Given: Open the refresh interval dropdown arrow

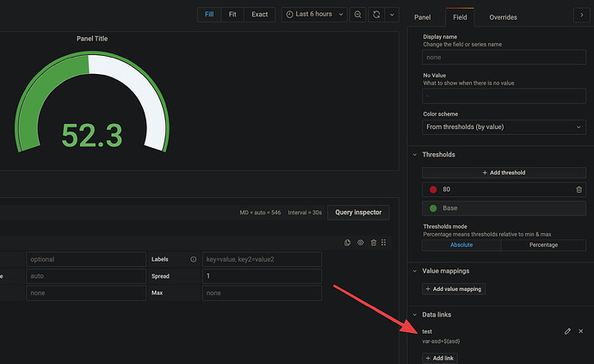Looking at the screenshot, I should [x=392, y=15].
